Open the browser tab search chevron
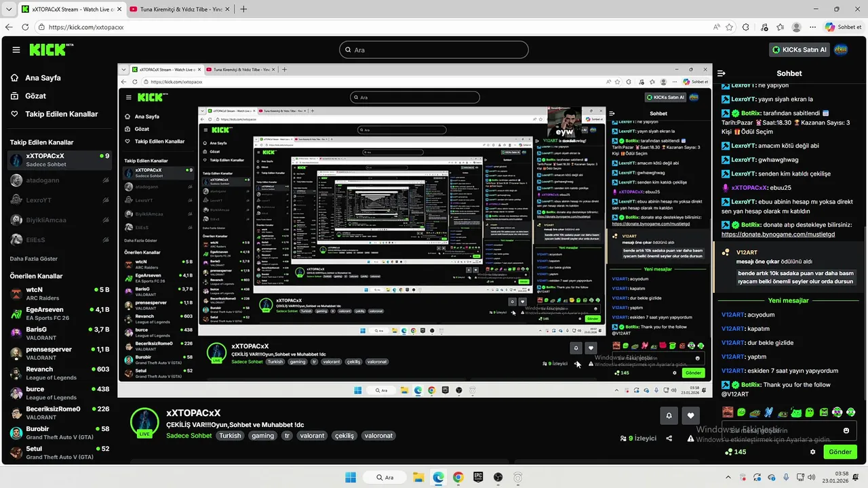Screen dimensions: 868x488 [x=8, y=9]
